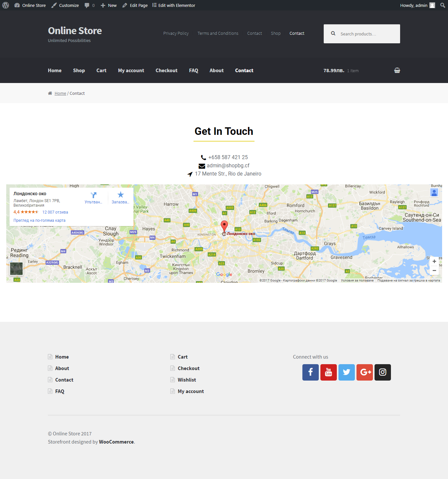Image resolution: width=448 pixels, height=479 pixels.
Task: Open 12 007 отзива reviews link
Action: (55, 212)
